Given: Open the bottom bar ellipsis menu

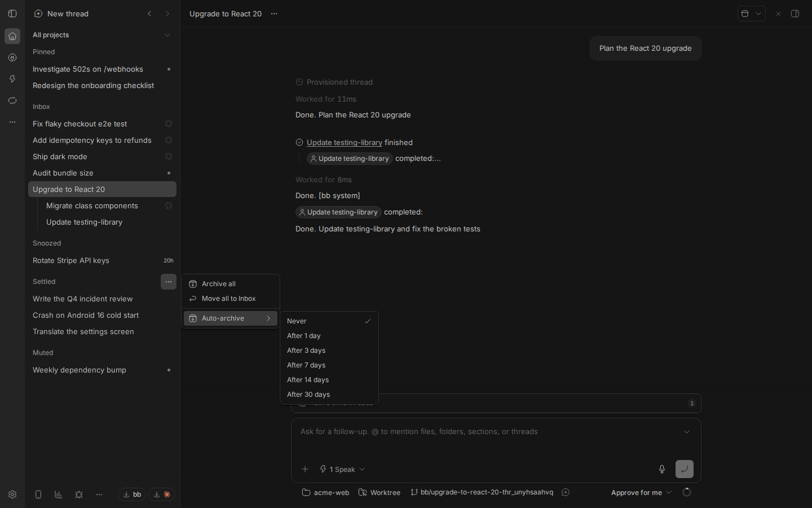Looking at the screenshot, I should (99, 494).
